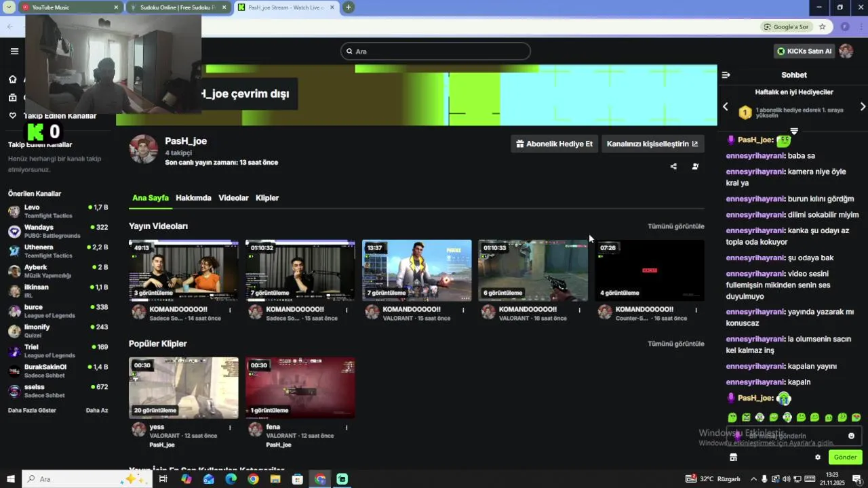Collapse the Sohbet chat panel
868x488 pixels.
[726, 75]
